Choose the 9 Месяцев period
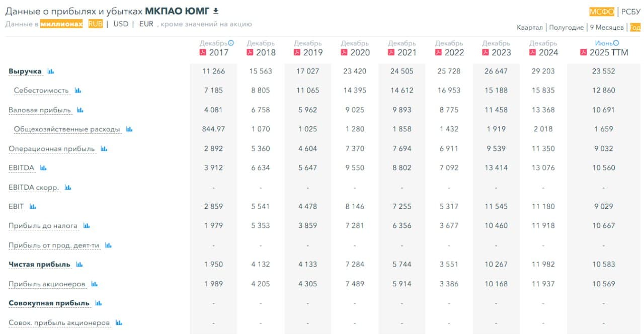This screenshot has height=336, width=644. click(606, 28)
